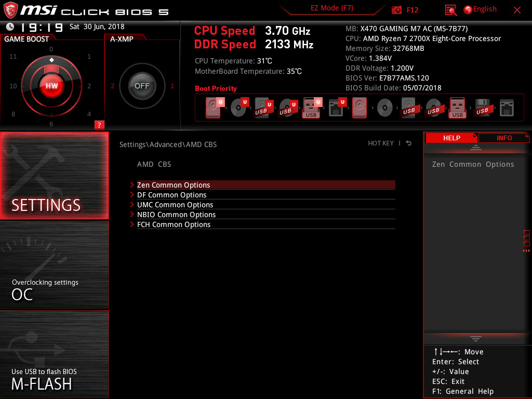Select A-XMP profile 2
The height and width of the screenshot is (399, 532).
pyautogui.click(x=112, y=86)
